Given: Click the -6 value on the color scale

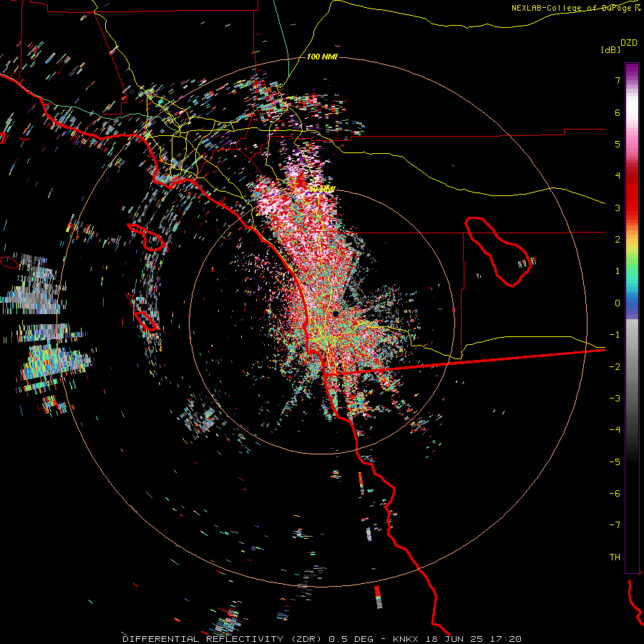Looking at the screenshot, I should click(615, 494).
